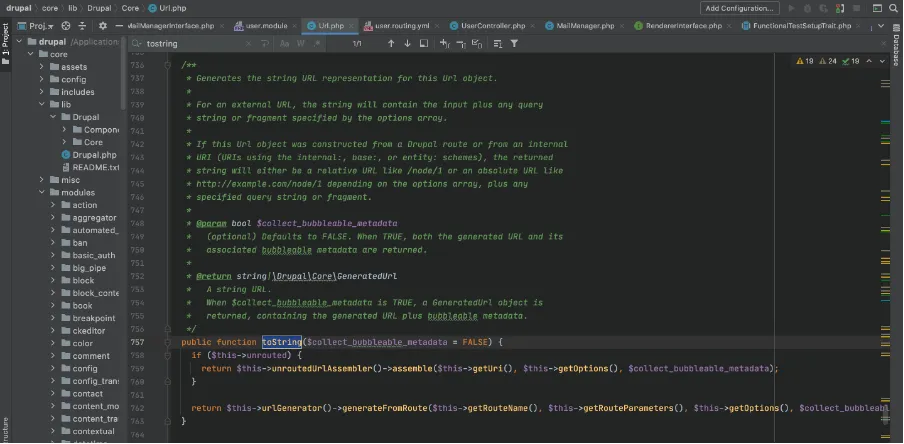904x444 pixels.
Task: Click Url.php in the breadcrumb path
Action: (167, 8)
